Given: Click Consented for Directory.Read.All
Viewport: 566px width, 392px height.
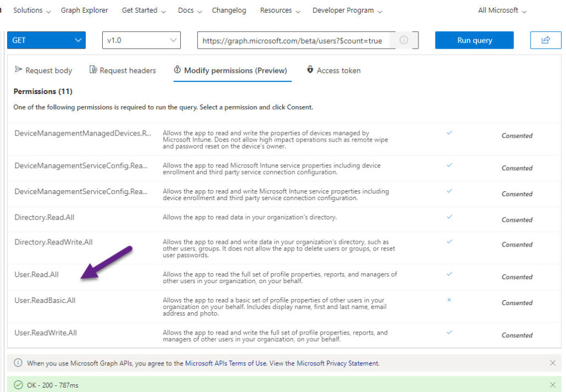Looking at the screenshot, I should 517,219.
